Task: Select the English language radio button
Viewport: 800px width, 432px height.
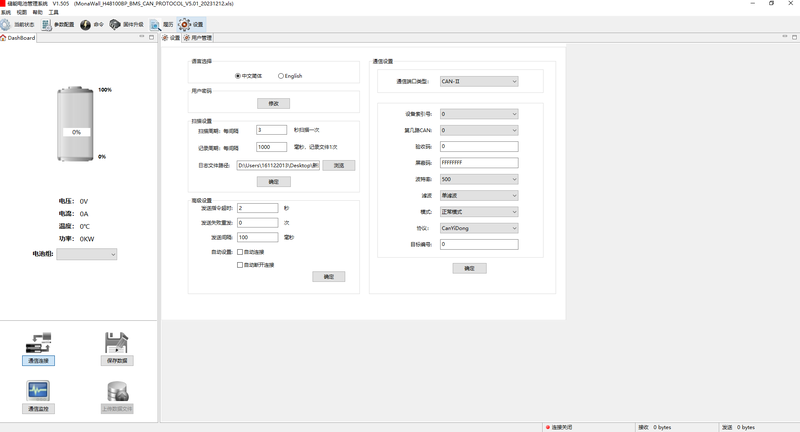Action: [281, 76]
